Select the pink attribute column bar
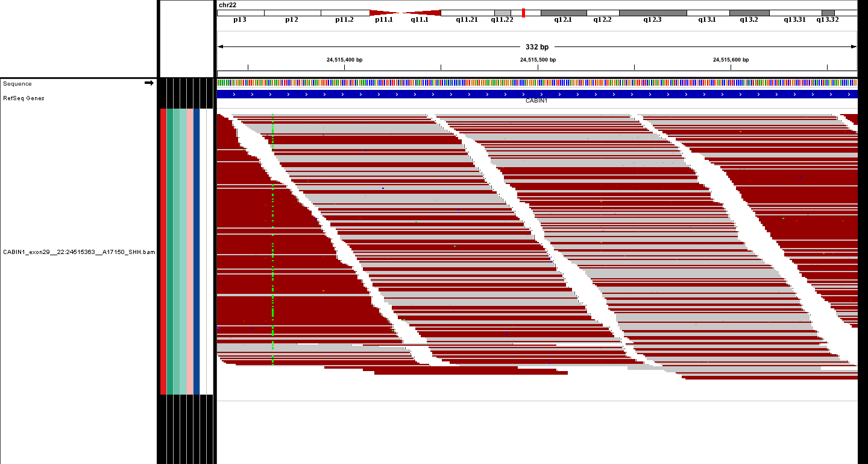Screen dimensions: 868x464 pyautogui.click(x=190, y=252)
